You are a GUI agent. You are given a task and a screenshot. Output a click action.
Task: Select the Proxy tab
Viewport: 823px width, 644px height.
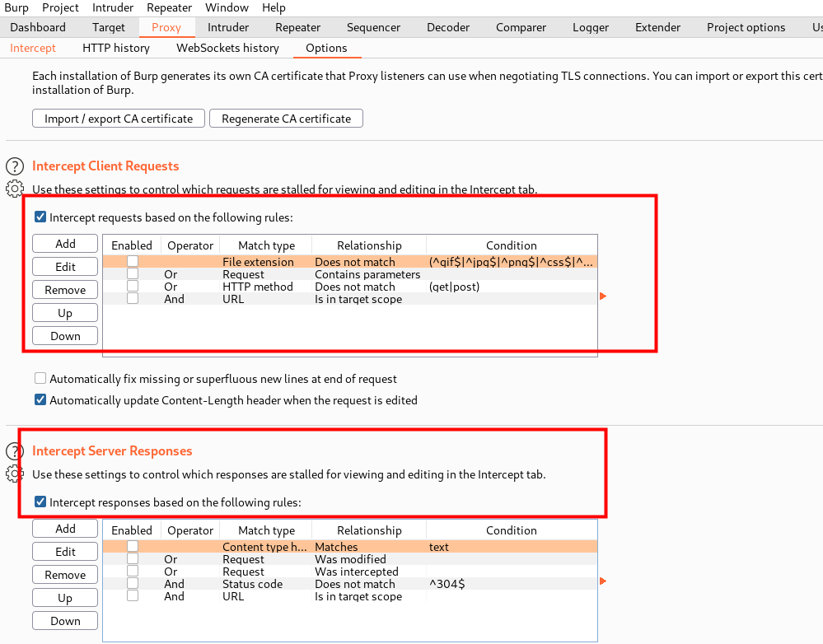click(x=166, y=27)
